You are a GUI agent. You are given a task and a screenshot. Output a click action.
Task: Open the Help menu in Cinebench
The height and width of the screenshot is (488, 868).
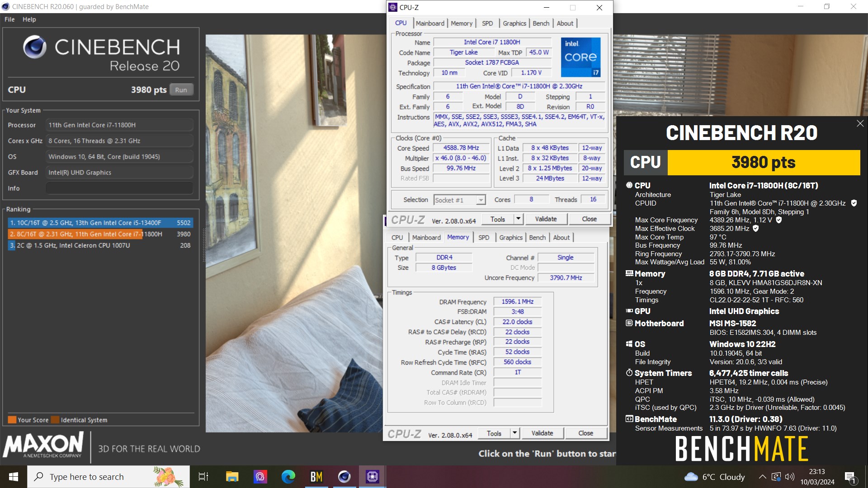click(29, 19)
